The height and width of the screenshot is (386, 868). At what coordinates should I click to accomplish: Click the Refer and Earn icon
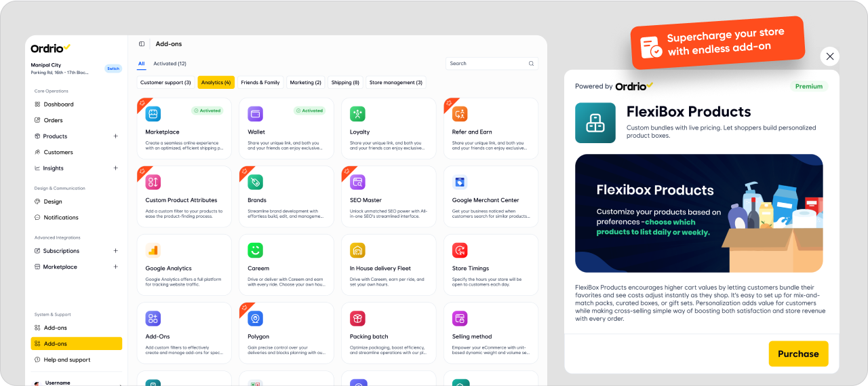pos(460,114)
